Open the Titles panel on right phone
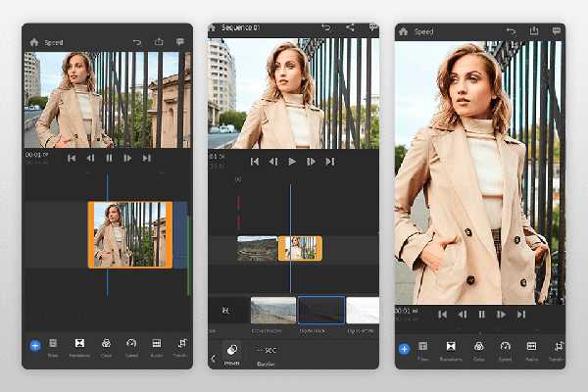Screen dimensions: 588x392 [x=423, y=351]
